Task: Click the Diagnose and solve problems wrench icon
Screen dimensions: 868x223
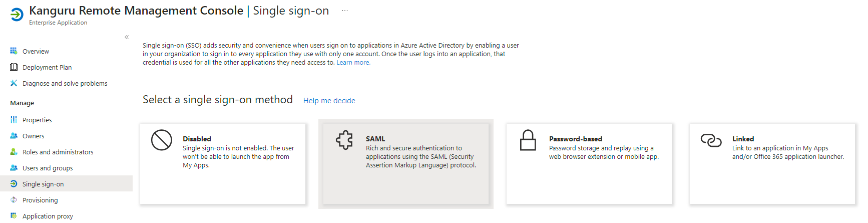Action: (x=14, y=83)
